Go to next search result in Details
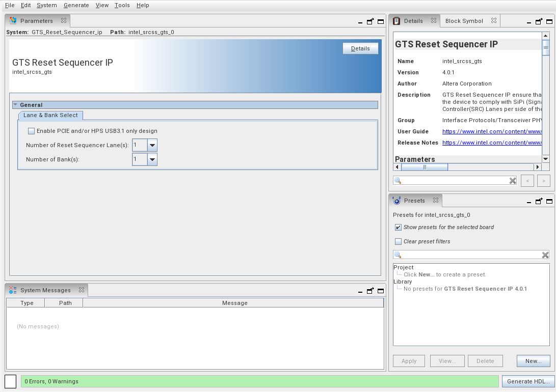Viewport: 556px width, 392px height. tap(544, 181)
